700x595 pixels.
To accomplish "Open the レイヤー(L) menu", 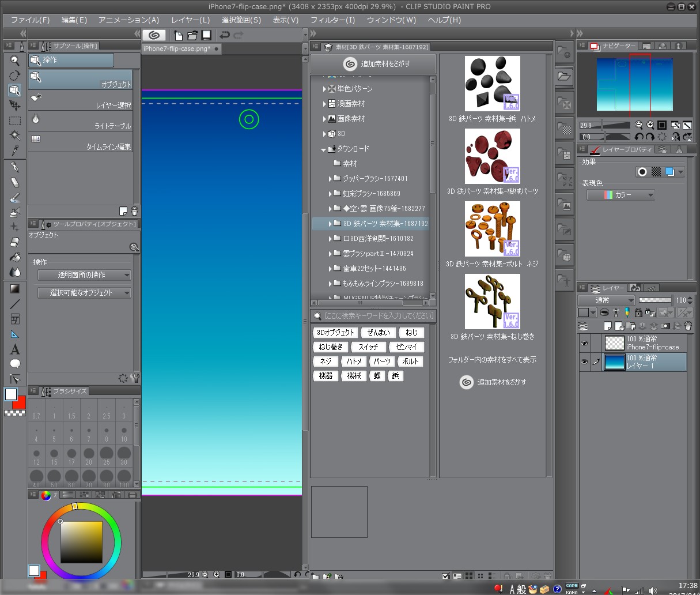I will click(x=190, y=20).
